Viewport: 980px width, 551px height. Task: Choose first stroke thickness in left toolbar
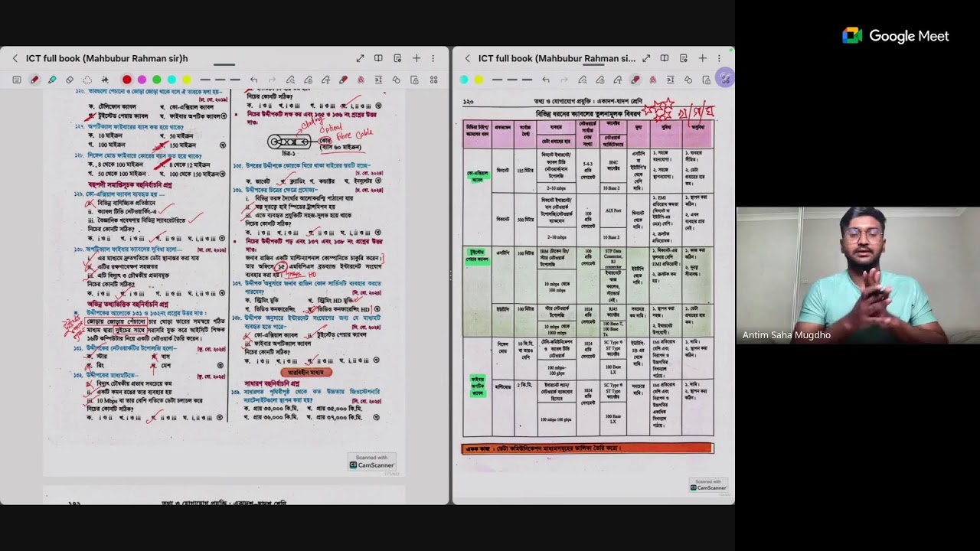pyautogui.click(x=205, y=80)
